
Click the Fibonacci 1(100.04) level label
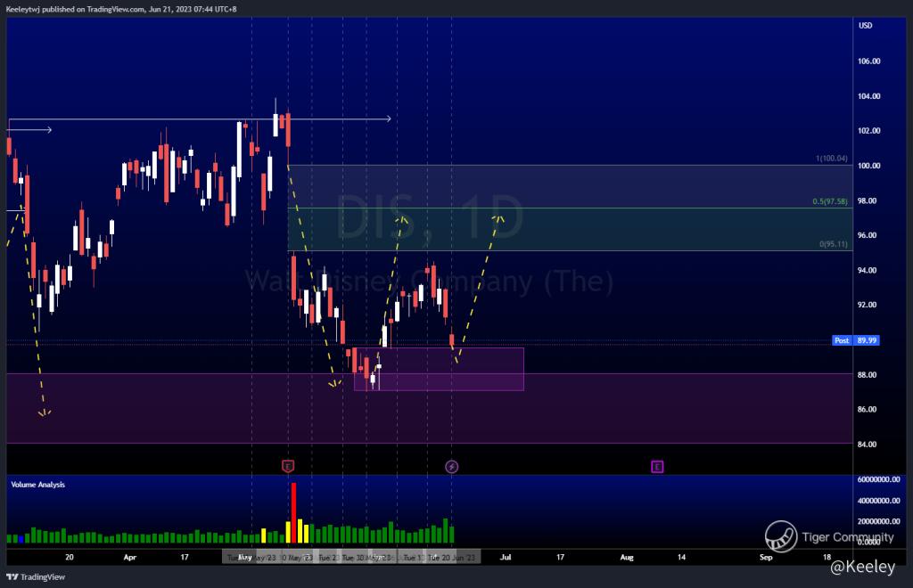[832, 159]
